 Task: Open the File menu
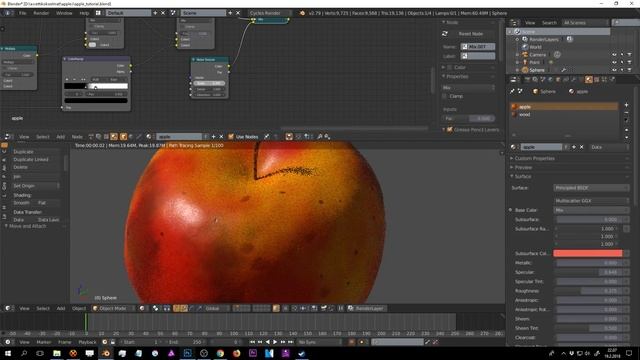(x=22, y=13)
